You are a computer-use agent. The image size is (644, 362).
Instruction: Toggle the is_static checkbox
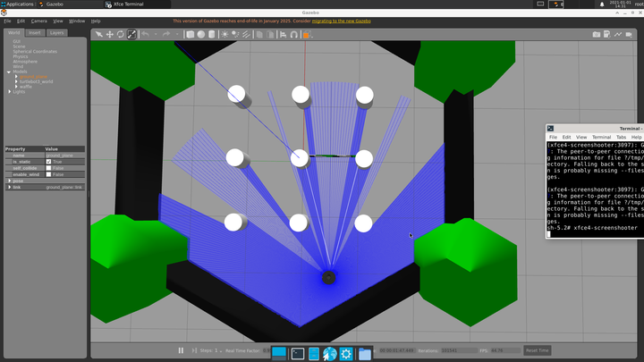tap(48, 162)
